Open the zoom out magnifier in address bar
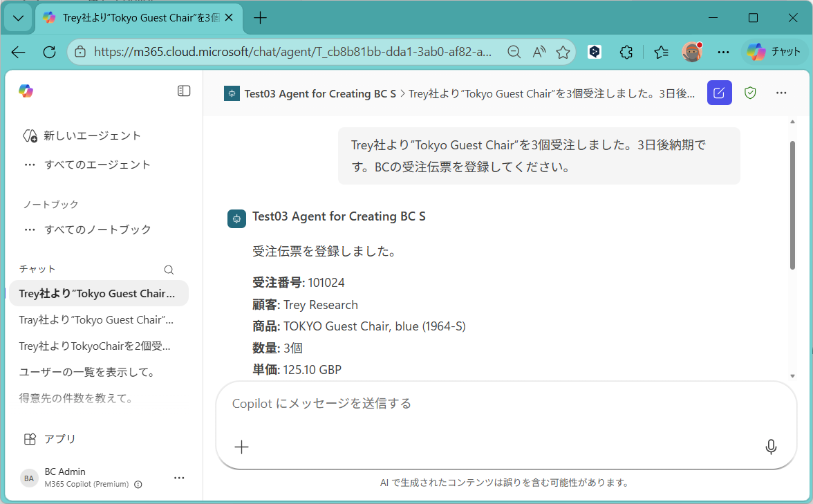This screenshot has width=813, height=504. pos(514,52)
